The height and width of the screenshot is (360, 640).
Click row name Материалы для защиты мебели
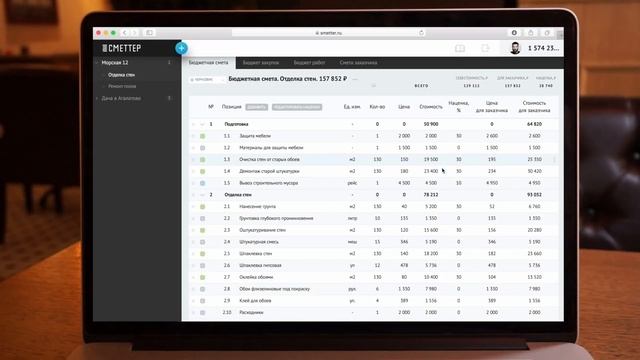pyautogui.click(x=271, y=148)
